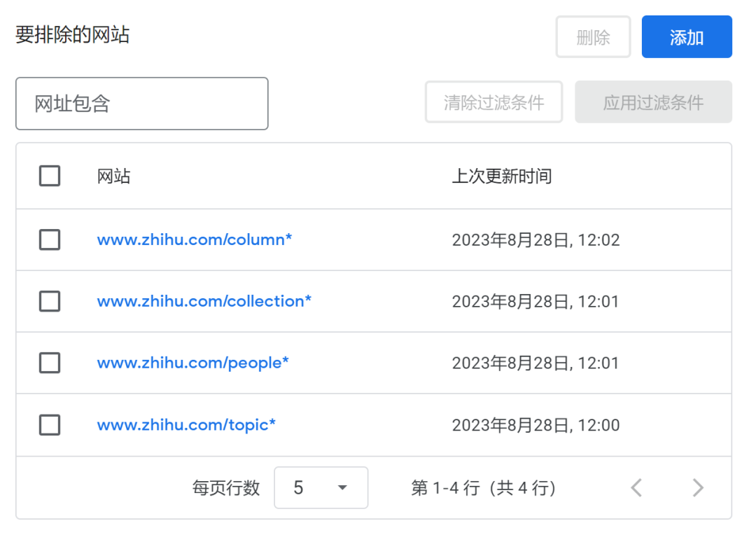Click the 要排除的网站 heading

click(72, 35)
